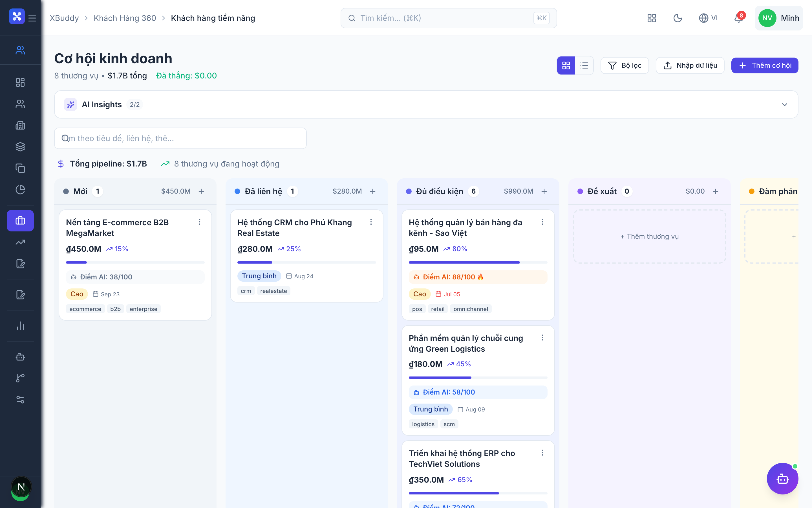Click the omnichannel tag

point(470,309)
